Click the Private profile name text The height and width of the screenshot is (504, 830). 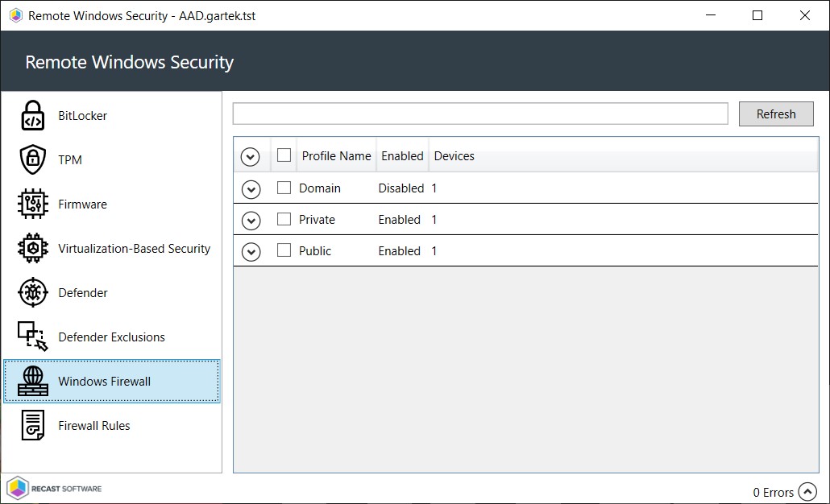[317, 220]
